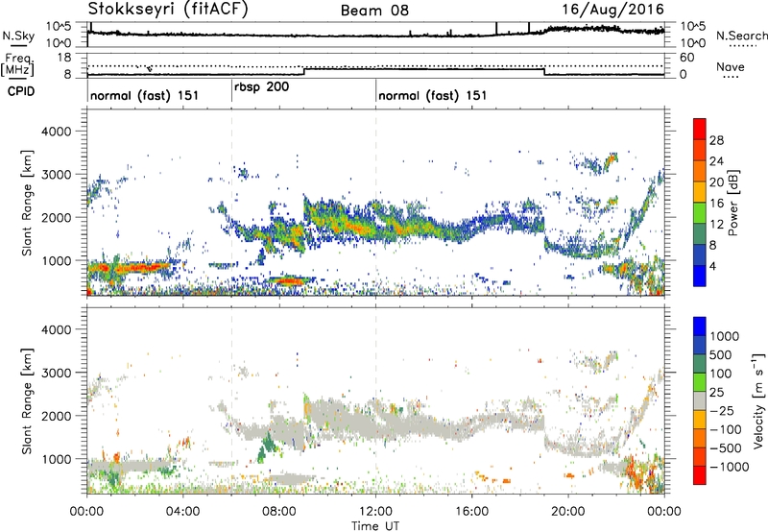Viewport: 768px width, 532px height.
Task: Click the '18' frequency axis tick
Action: pyautogui.click(x=64, y=58)
